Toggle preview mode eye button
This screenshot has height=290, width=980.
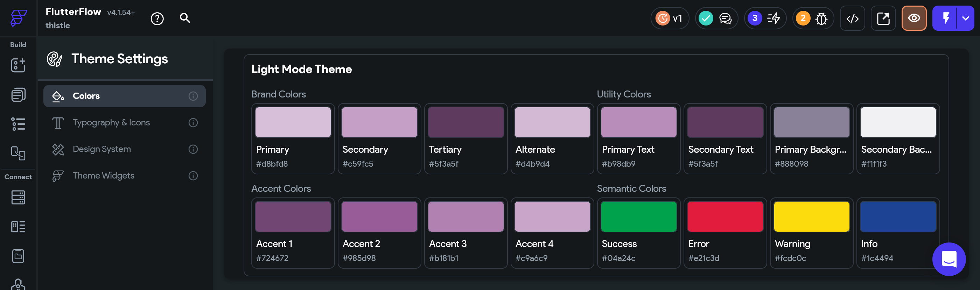point(914,18)
